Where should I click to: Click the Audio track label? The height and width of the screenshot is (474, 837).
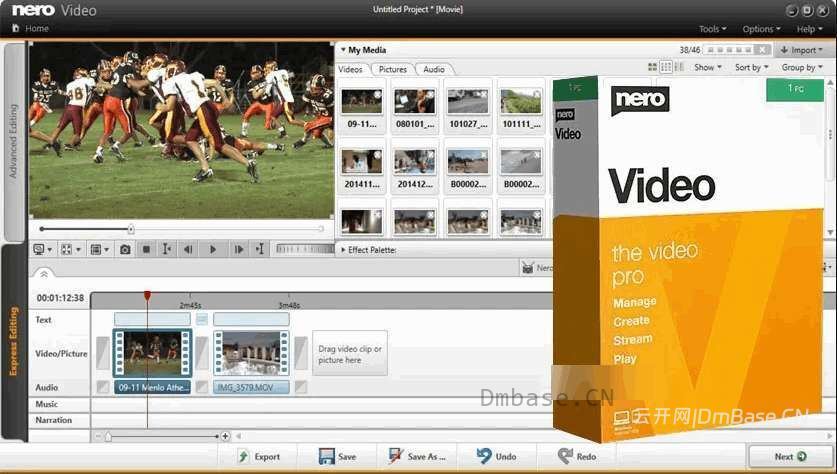point(46,388)
